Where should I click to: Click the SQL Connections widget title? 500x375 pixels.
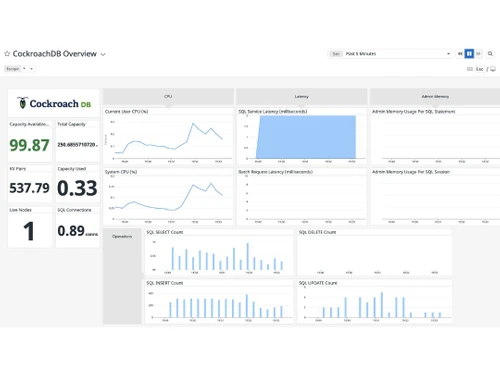coord(74,210)
